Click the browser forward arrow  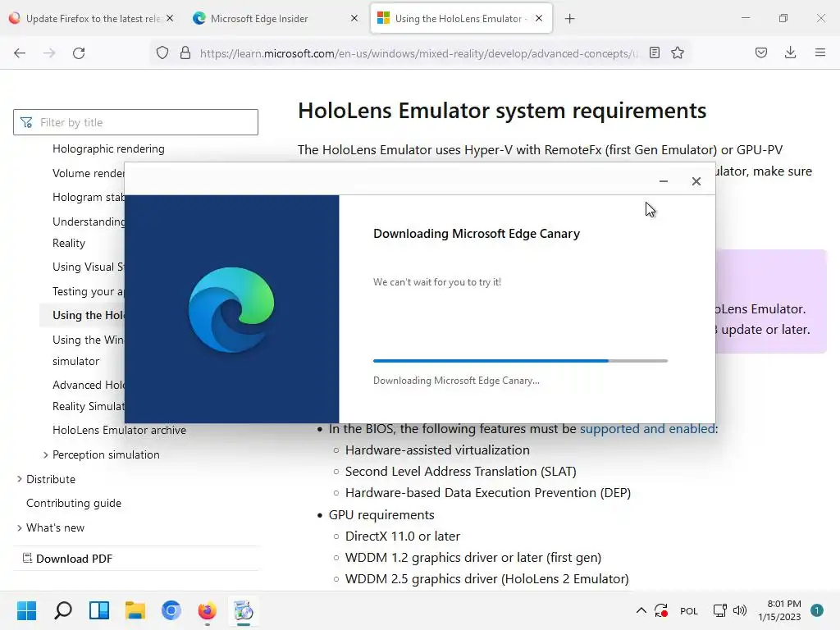point(49,53)
